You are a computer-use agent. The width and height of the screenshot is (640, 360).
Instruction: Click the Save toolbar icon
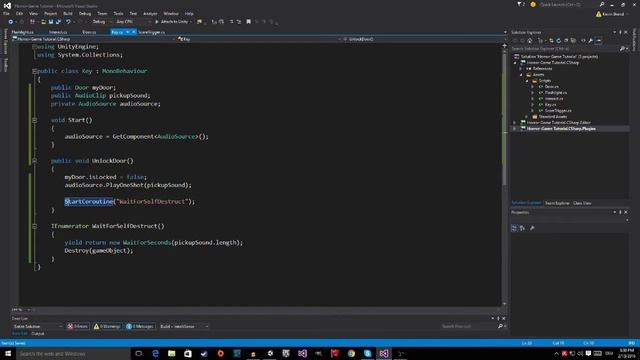51,22
